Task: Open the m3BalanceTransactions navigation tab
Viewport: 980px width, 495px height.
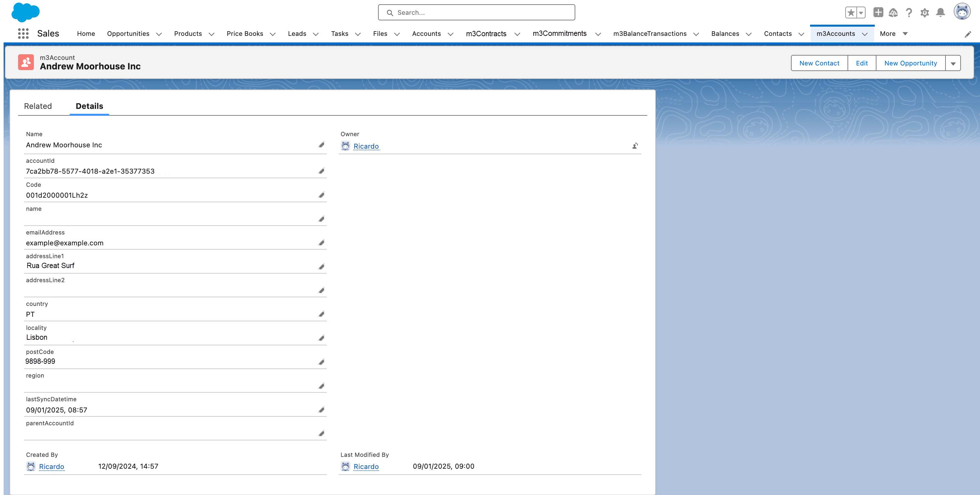Action: [650, 34]
